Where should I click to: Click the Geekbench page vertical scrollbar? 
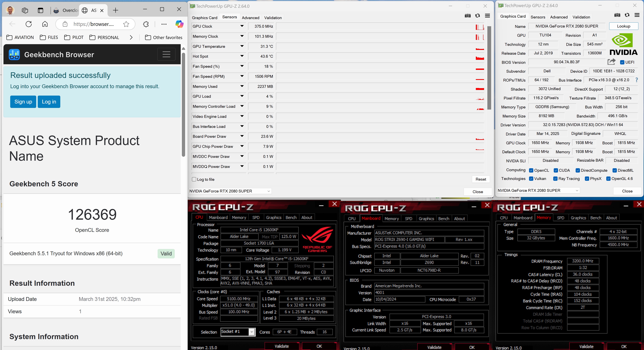(183, 105)
